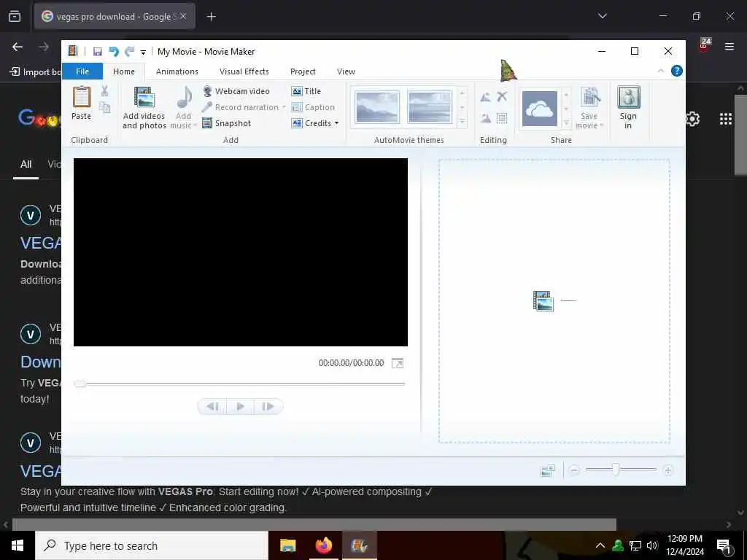
Task: Click the Cut scissors icon
Action: click(104, 90)
